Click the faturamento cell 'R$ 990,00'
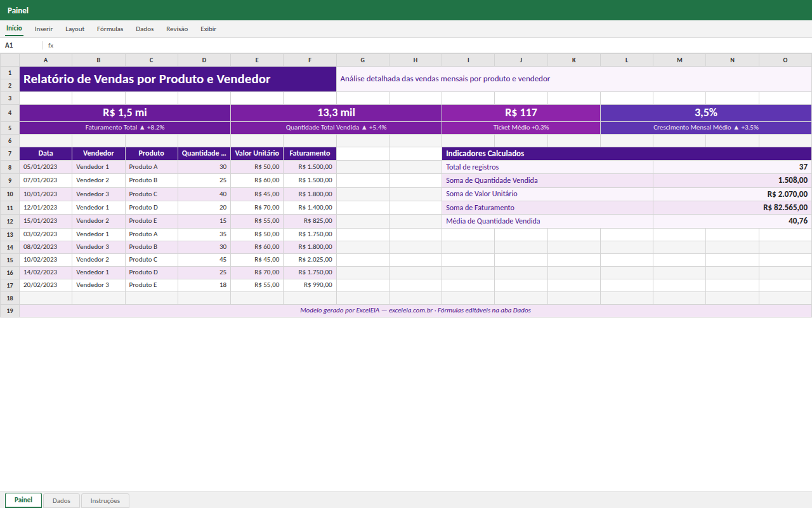Screen dimensions: 812x508 [310, 285]
